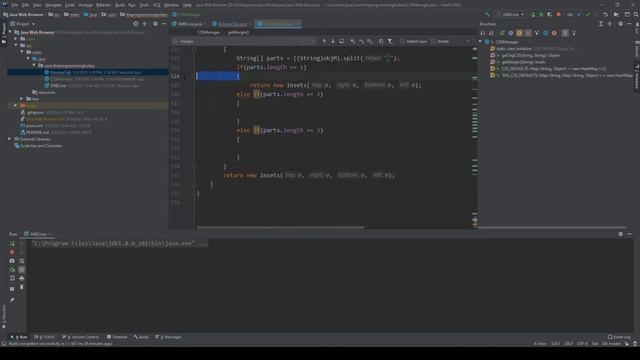The width and height of the screenshot is (640, 360).
Task: Click the JWBCore tab in the Run panel
Action: [38, 234]
